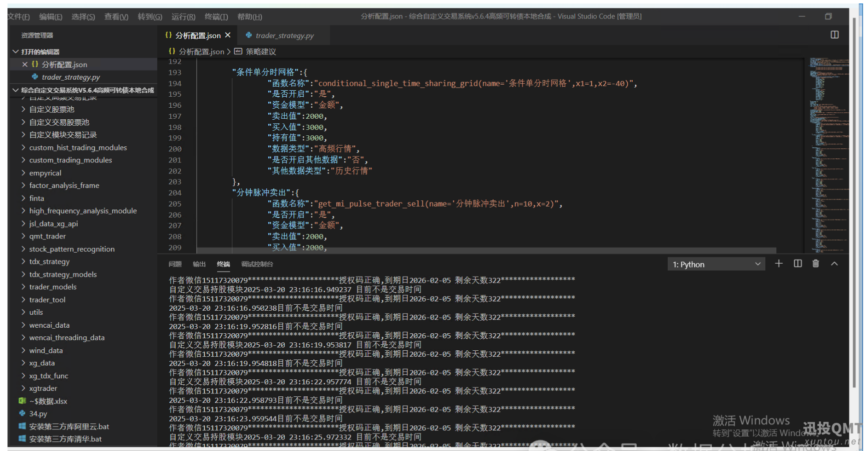Click the JSON braces icon in breadcrumb

tap(172, 51)
